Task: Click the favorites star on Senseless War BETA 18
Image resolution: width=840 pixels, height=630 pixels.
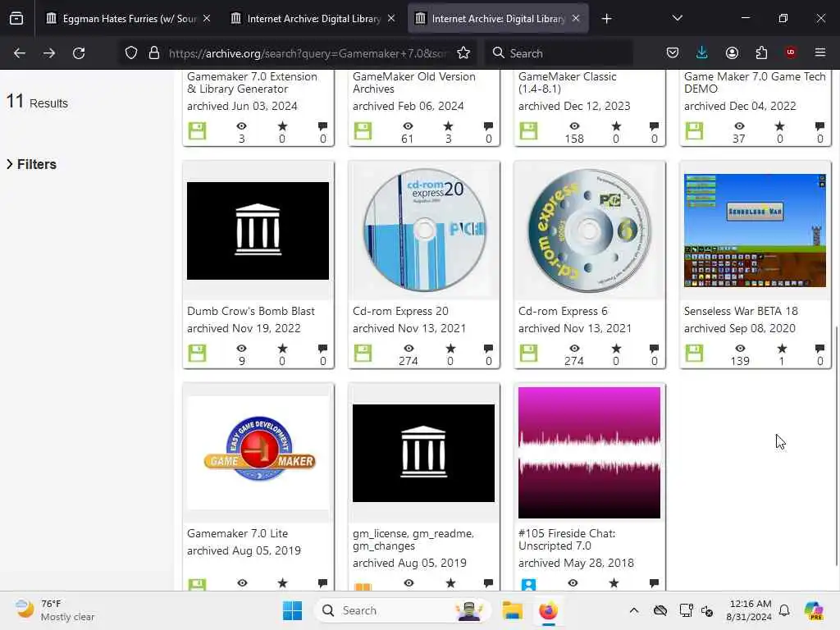Action: (782, 349)
